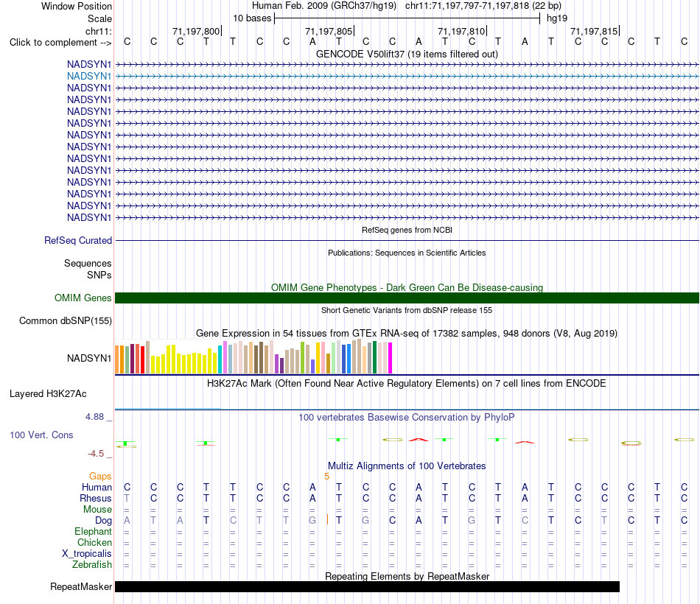Click the 4.88 conservation scale value
The width and height of the screenshot is (700, 604).
coord(94,417)
